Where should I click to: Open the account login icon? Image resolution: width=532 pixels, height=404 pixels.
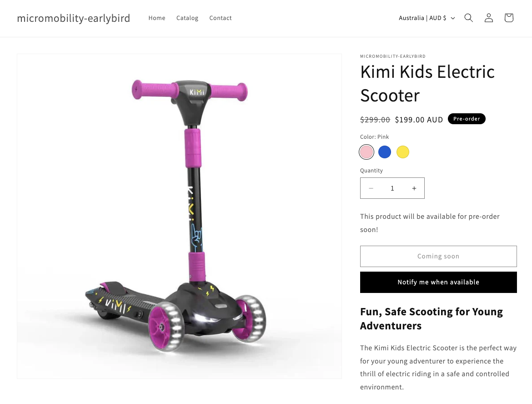click(488, 18)
